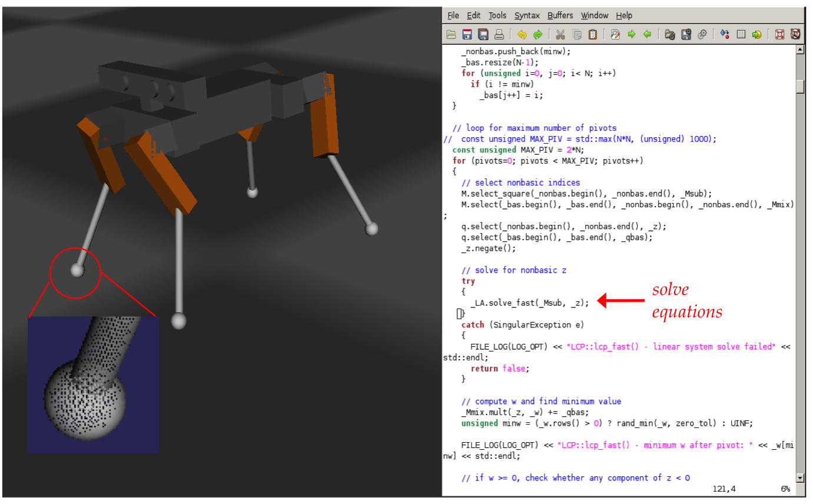Open the Find and Replace tool icon
This screenshot has width=813, height=504.
pos(615,34)
